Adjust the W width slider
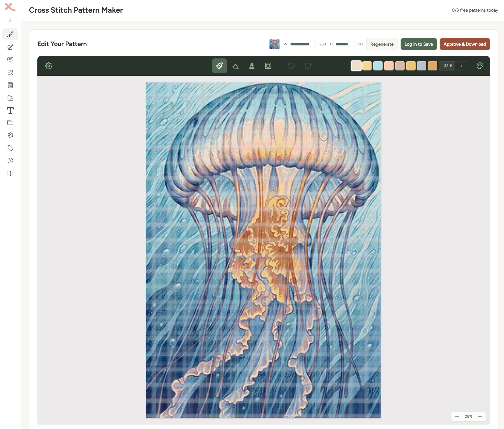Screen dimensions: 504x429 (313, 44)
